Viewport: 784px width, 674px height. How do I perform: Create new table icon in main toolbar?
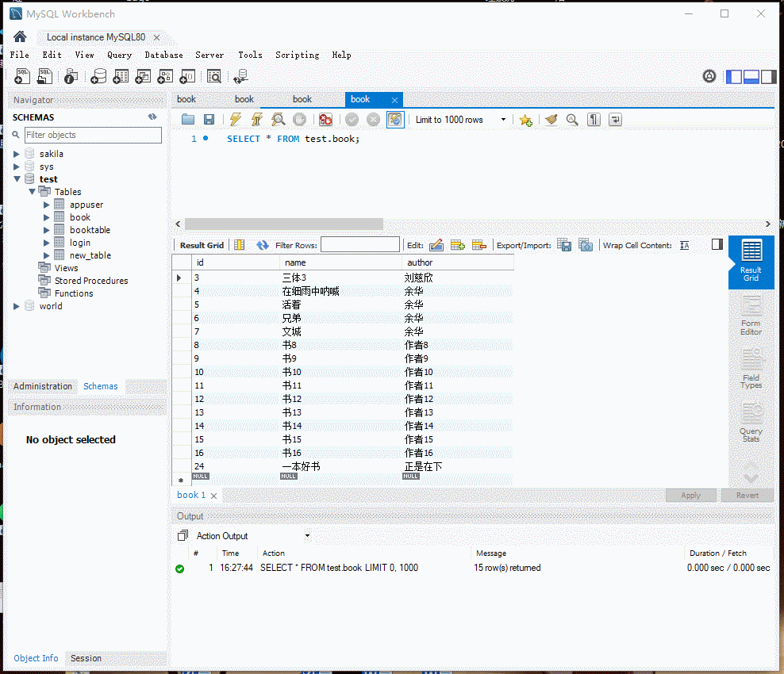click(x=121, y=76)
